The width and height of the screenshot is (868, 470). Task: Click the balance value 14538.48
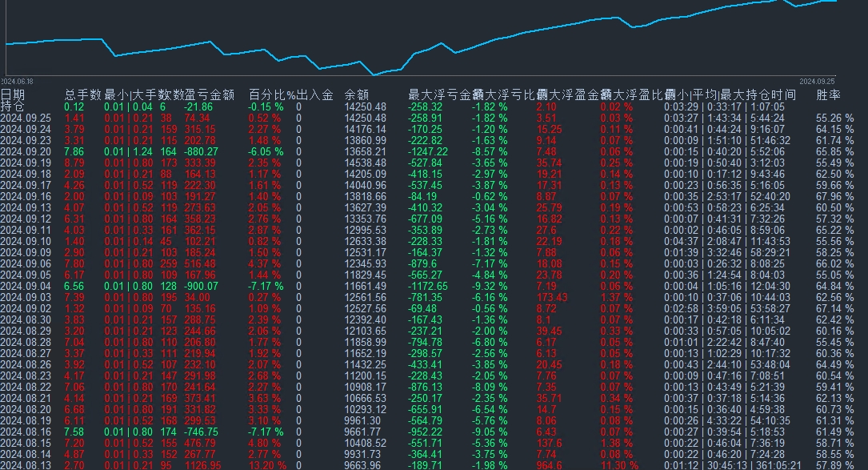366,163
